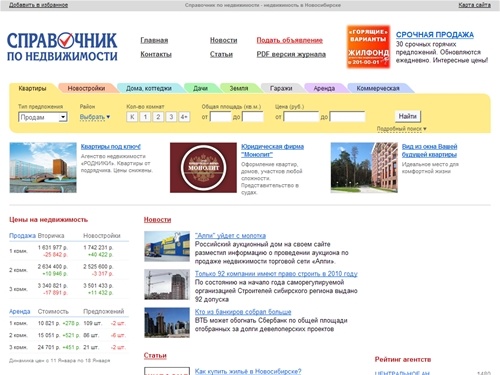Open Квартиры под ключ link

click(111, 146)
